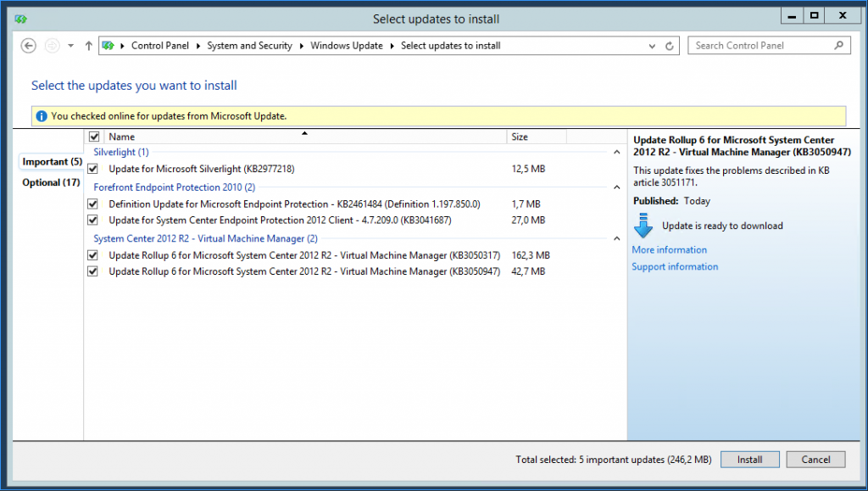
Task: Select Update Rollup 6 (KB3050317) row text
Action: coord(304,255)
